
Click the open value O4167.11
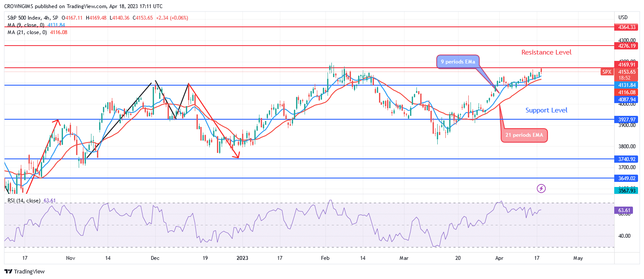coord(72,18)
